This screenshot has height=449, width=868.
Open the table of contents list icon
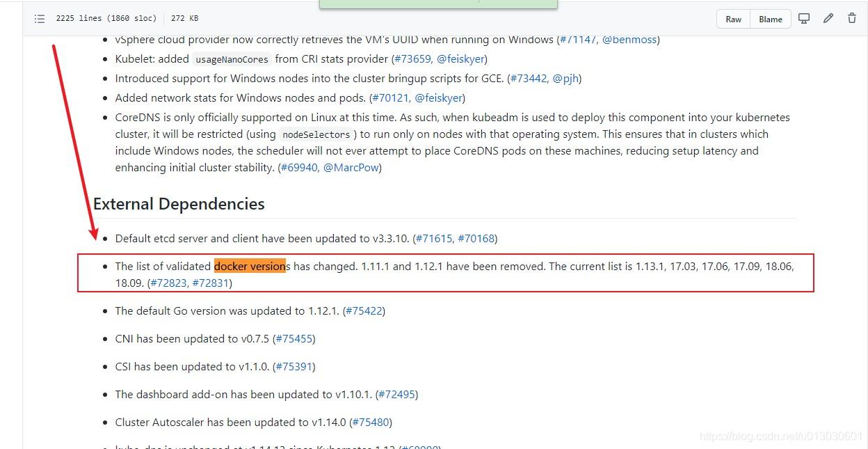point(40,19)
